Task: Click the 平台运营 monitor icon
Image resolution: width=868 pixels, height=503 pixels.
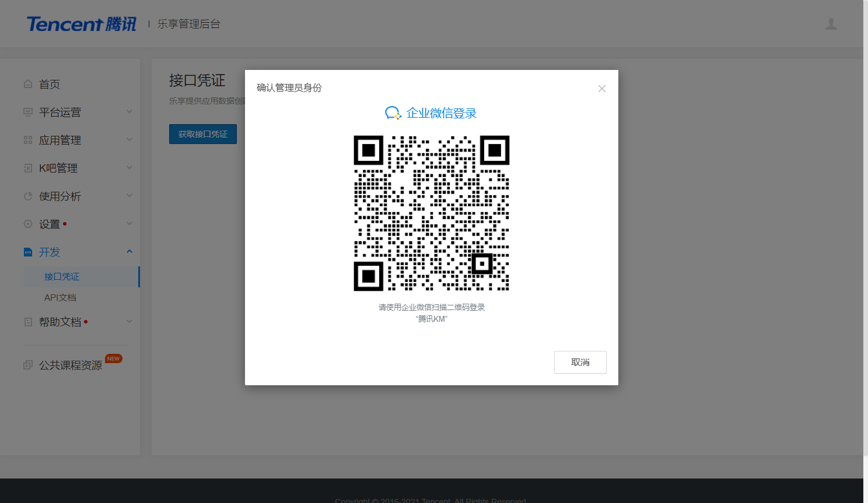Action: [x=28, y=112]
